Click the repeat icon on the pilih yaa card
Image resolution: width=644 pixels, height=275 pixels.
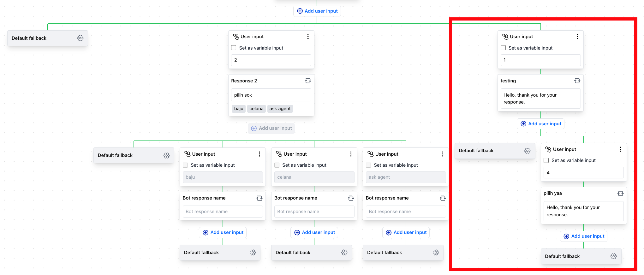pyautogui.click(x=620, y=193)
